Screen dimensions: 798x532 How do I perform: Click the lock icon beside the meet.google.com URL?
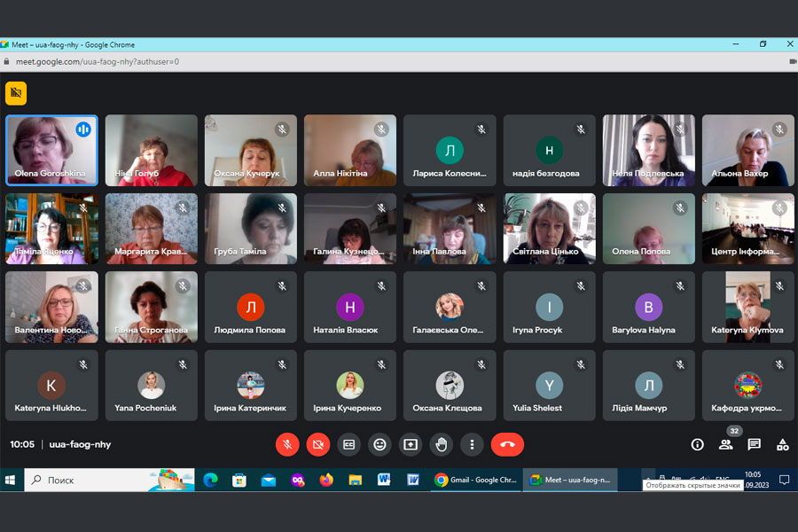[6, 61]
